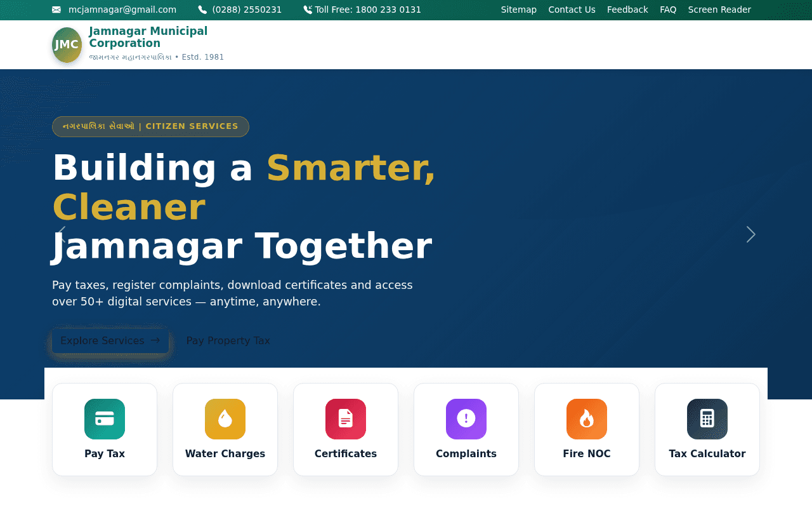Click the headline Jamnagar Together
The width and height of the screenshot is (812, 508).
click(x=242, y=246)
